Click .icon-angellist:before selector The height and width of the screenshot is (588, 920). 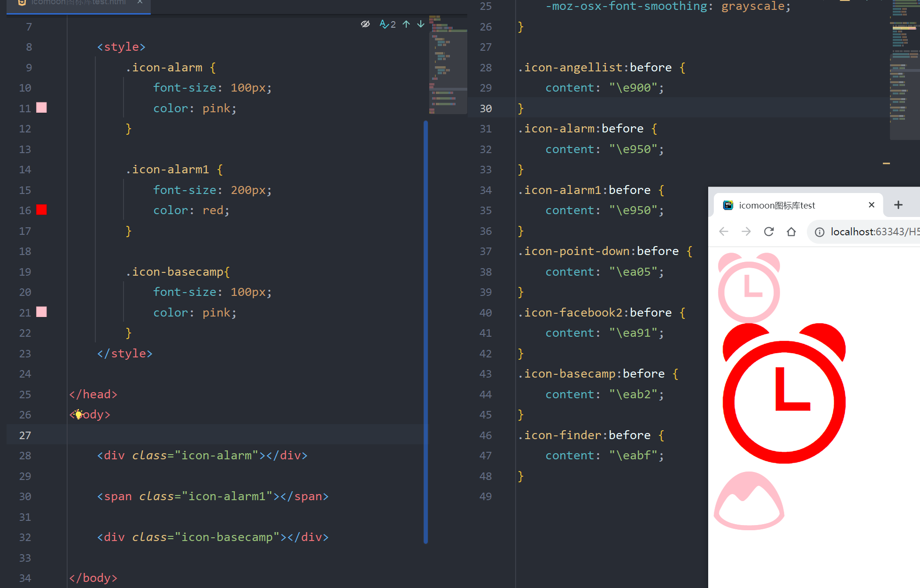click(595, 67)
